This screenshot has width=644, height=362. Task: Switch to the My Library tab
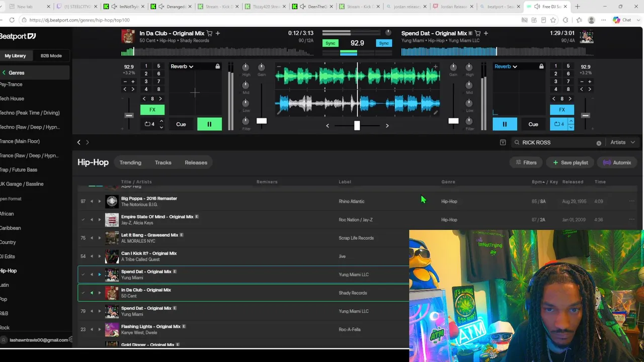(15, 56)
